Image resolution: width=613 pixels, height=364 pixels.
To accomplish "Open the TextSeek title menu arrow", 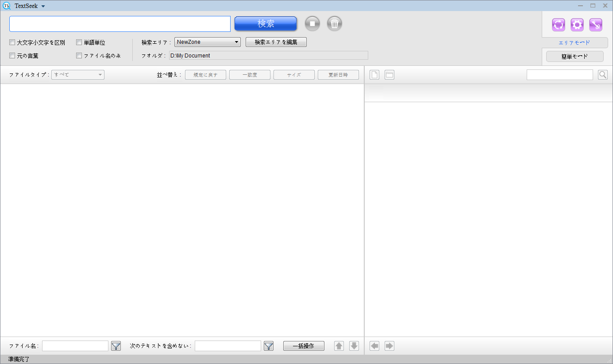I will tap(43, 6).
